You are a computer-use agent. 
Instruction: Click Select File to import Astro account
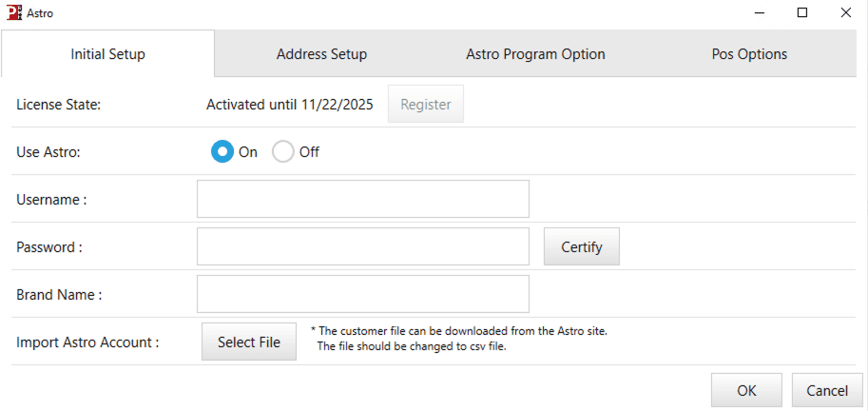pyautogui.click(x=248, y=342)
